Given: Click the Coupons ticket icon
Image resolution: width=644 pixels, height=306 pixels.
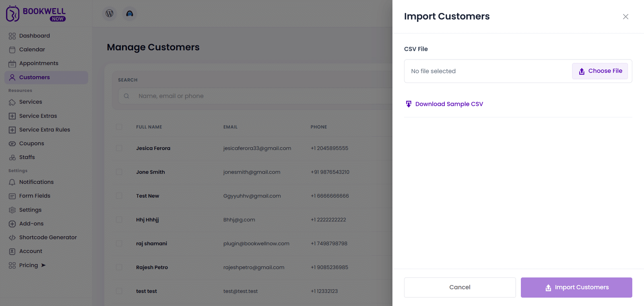Looking at the screenshot, I should 12,144.
